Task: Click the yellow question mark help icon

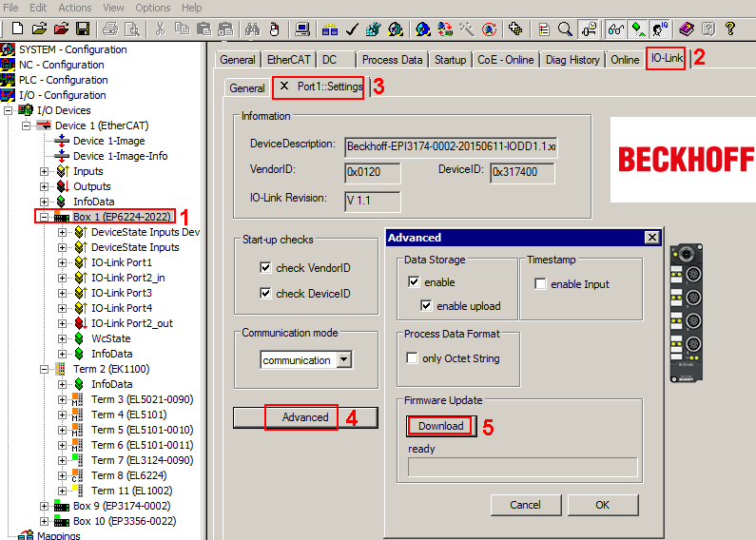Action: tap(730, 29)
